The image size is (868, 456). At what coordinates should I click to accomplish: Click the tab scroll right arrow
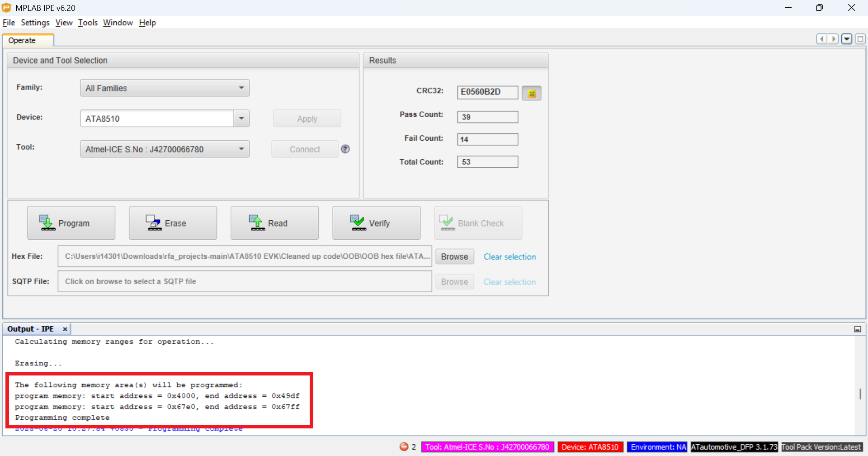(x=833, y=39)
